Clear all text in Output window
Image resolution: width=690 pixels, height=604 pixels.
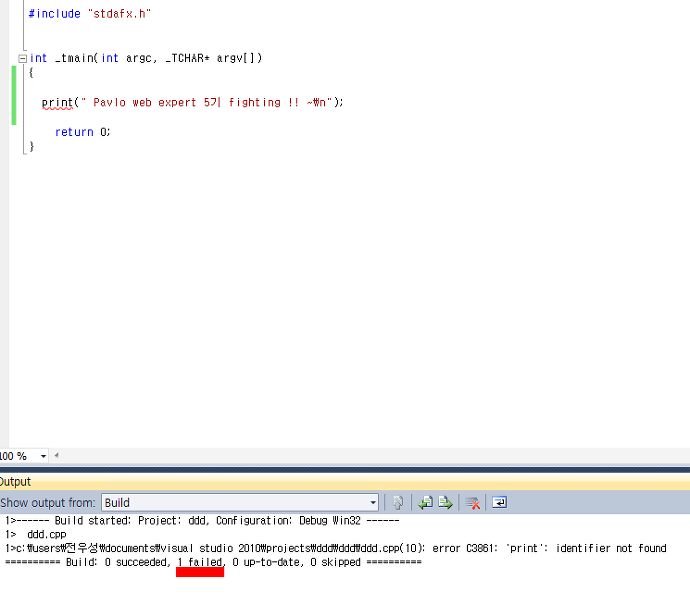click(473, 502)
